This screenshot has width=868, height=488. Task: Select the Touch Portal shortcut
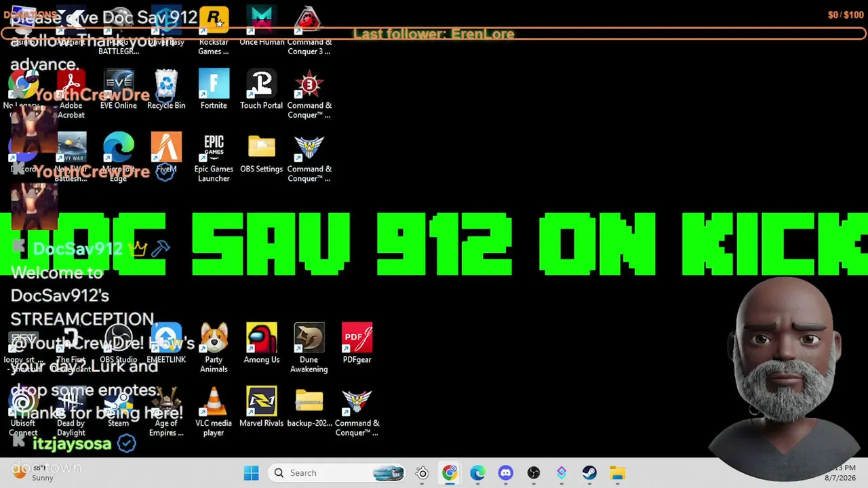pos(262,89)
